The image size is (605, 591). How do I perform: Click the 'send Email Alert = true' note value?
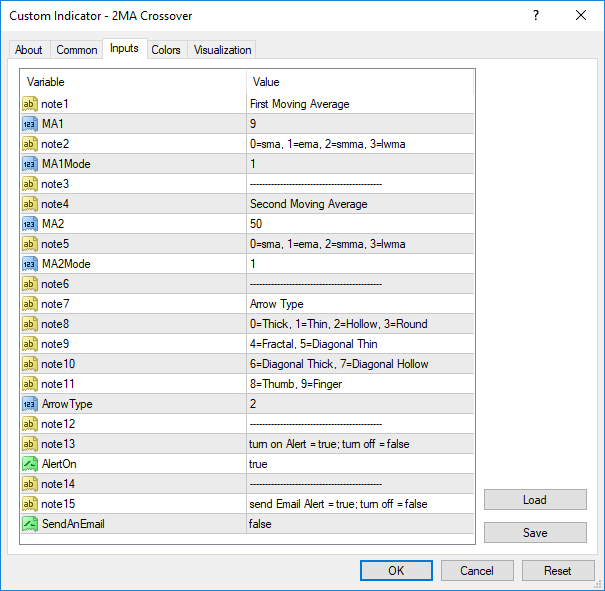point(338,504)
